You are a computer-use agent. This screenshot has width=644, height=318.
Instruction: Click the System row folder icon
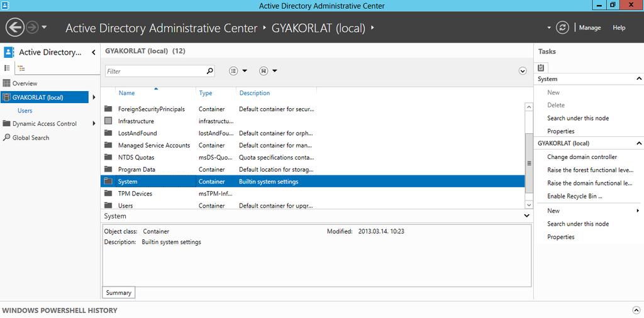coord(108,181)
